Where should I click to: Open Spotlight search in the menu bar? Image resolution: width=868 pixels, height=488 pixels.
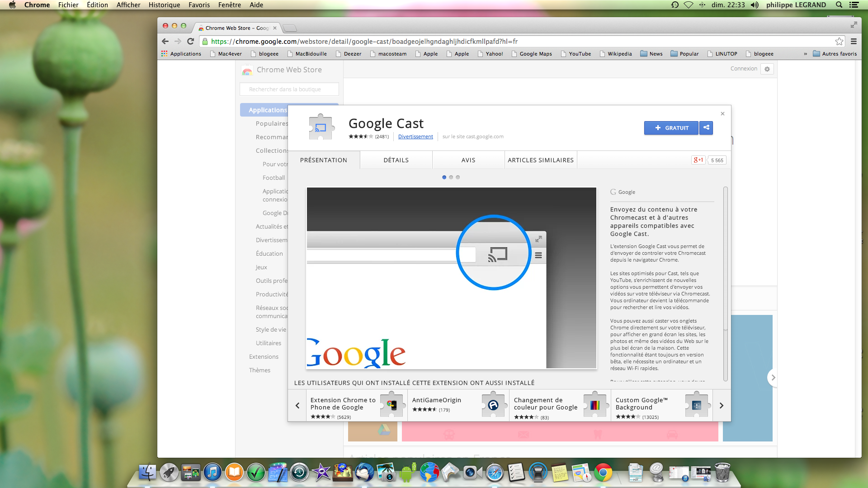[x=839, y=5]
